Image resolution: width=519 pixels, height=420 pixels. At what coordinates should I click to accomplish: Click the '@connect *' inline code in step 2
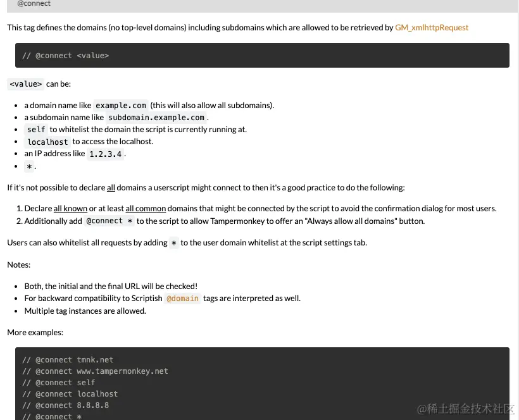pyautogui.click(x=109, y=221)
